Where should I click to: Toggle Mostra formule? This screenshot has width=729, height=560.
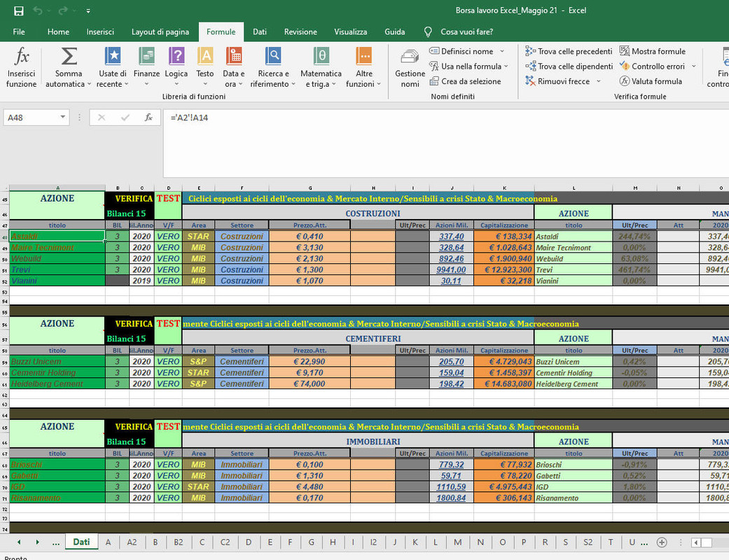pyautogui.click(x=652, y=52)
